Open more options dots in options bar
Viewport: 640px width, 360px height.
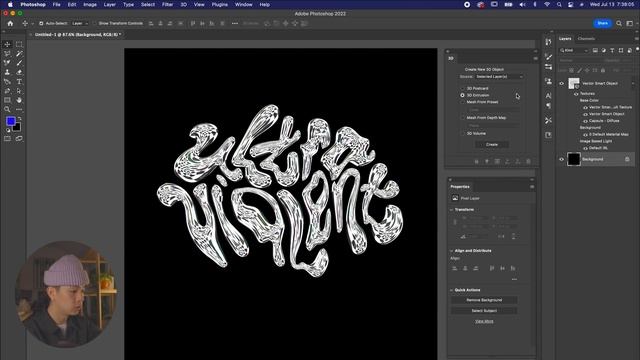[235, 24]
